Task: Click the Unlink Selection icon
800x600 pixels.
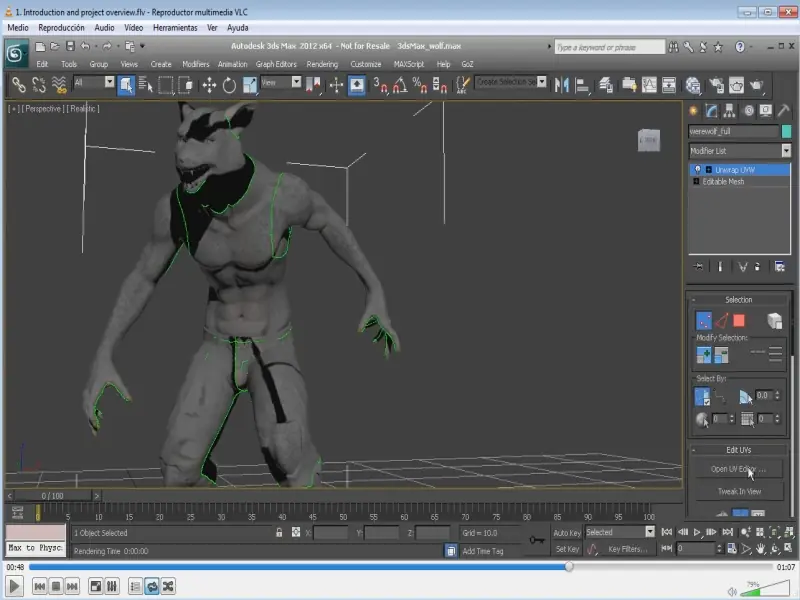Action: [x=39, y=85]
